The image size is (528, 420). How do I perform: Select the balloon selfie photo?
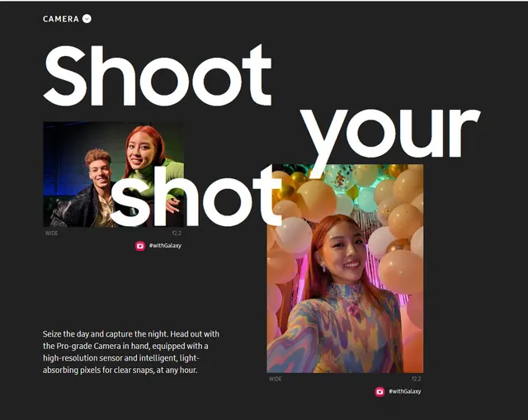[345, 268]
